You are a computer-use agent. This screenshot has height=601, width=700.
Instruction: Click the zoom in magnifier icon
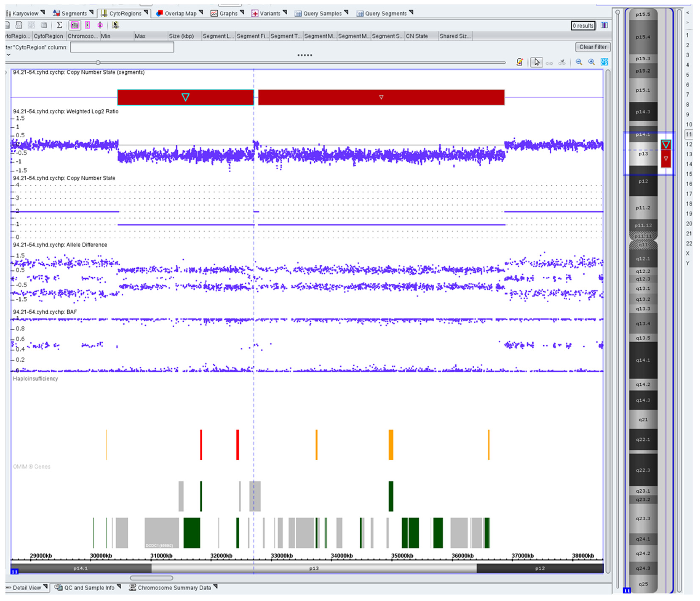592,62
